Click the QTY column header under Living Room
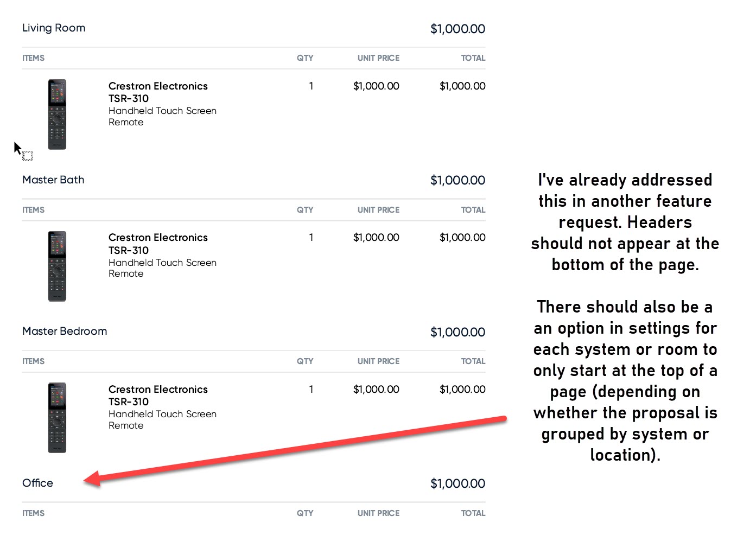 coord(305,58)
